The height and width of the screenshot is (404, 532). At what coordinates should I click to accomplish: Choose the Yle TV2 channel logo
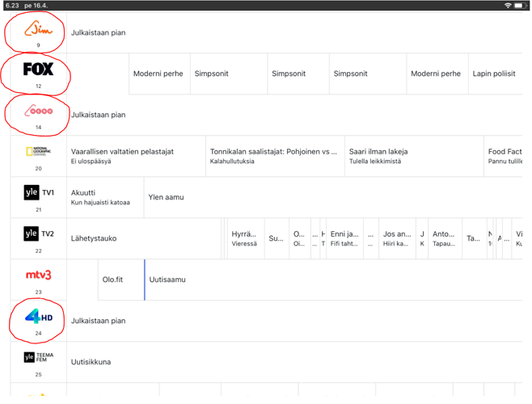tap(38, 234)
